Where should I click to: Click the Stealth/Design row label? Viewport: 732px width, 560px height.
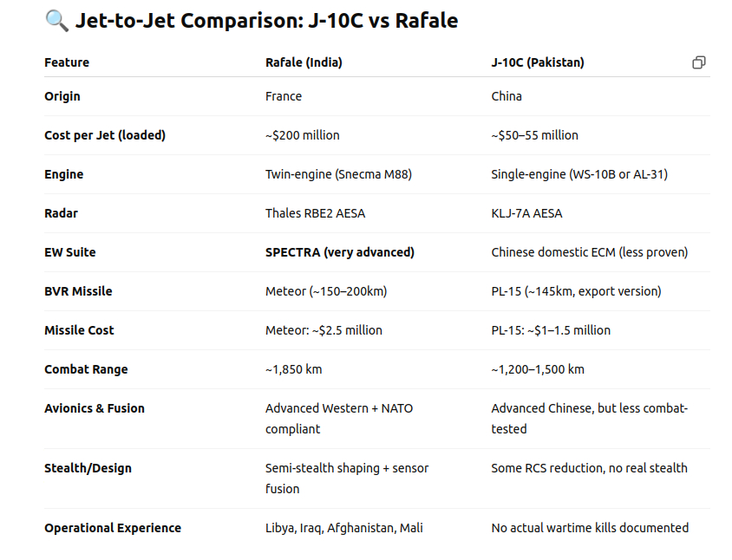(88, 468)
